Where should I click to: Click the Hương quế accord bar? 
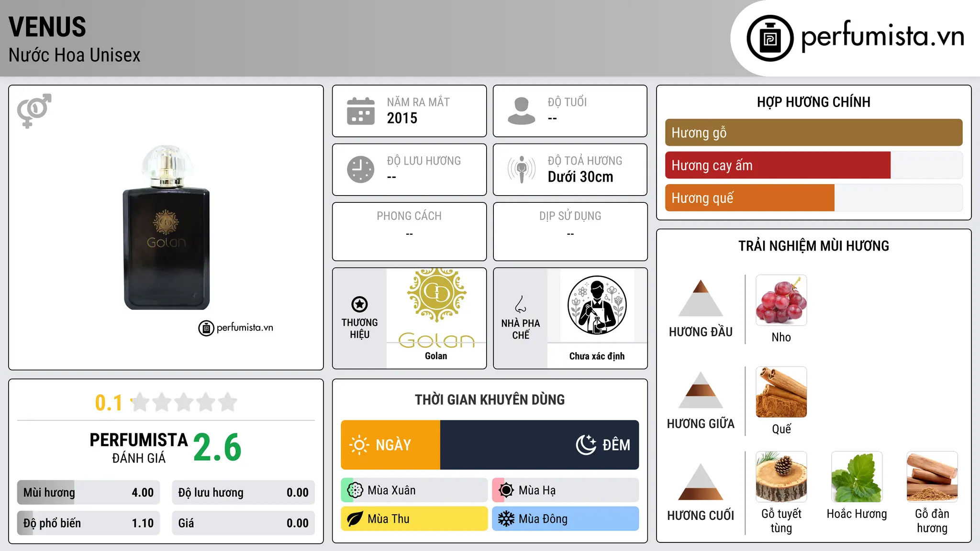pyautogui.click(x=814, y=198)
